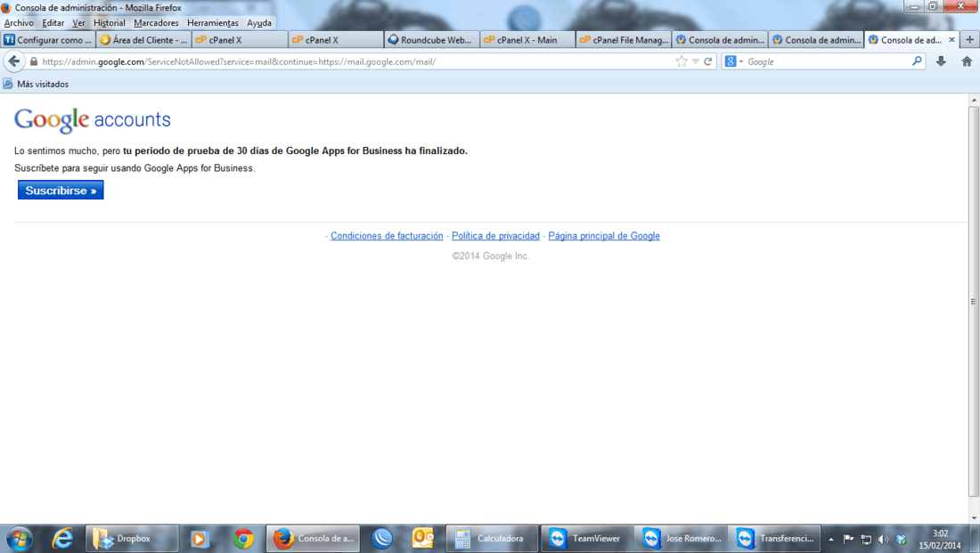Open the Downloads arrow icon
Viewport: 980px width, 553px height.
[942, 61]
